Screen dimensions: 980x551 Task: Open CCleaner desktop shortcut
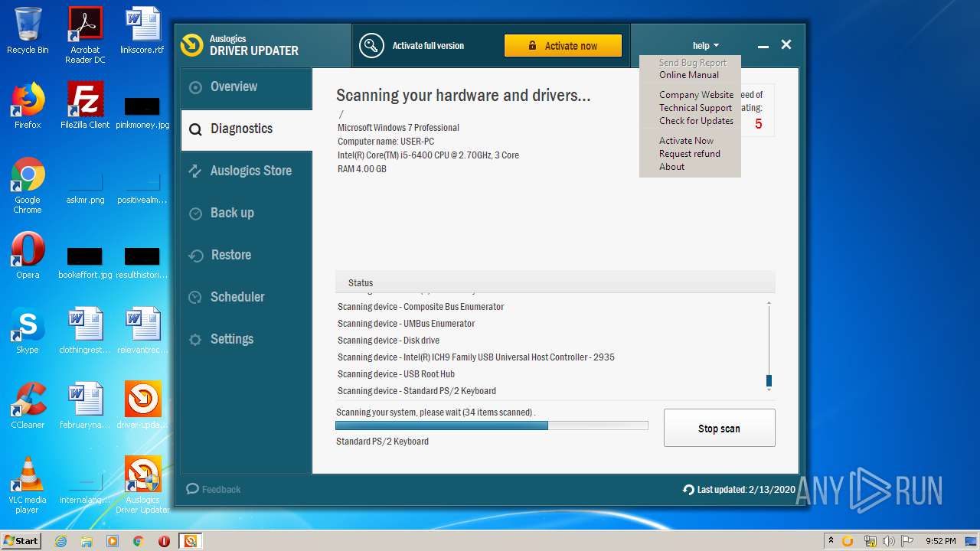[x=28, y=406]
